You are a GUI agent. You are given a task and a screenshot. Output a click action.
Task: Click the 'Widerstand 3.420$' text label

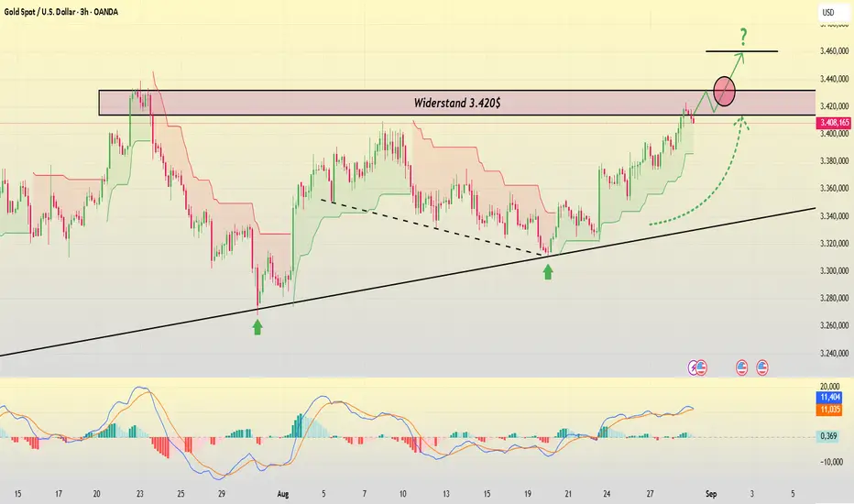pyautogui.click(x=457, y=103)
